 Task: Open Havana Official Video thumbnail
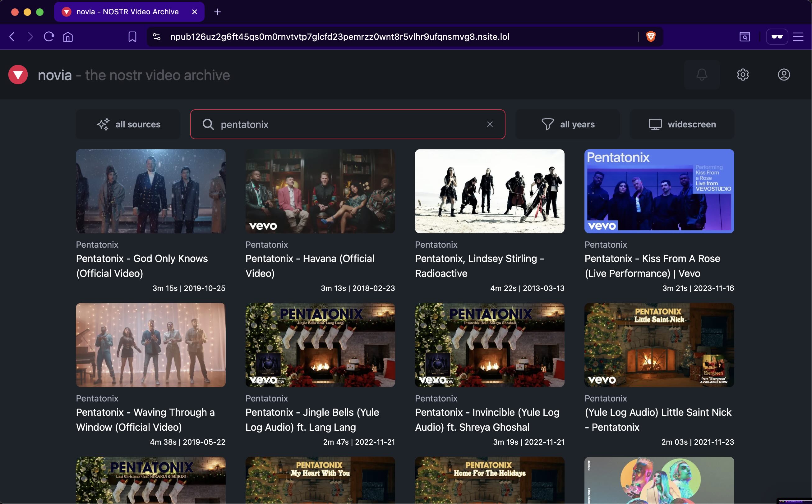coord(320,191)
